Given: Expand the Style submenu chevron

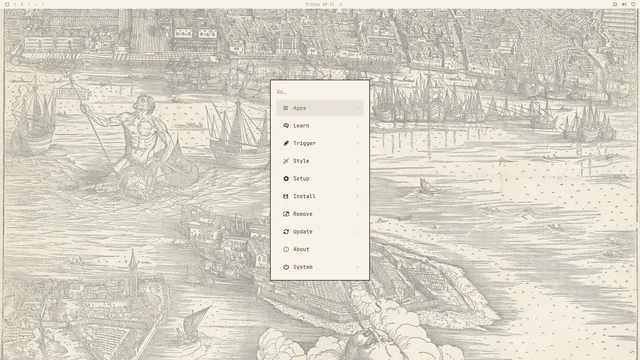Looking at the screenshot, I should tap(358, 161).
